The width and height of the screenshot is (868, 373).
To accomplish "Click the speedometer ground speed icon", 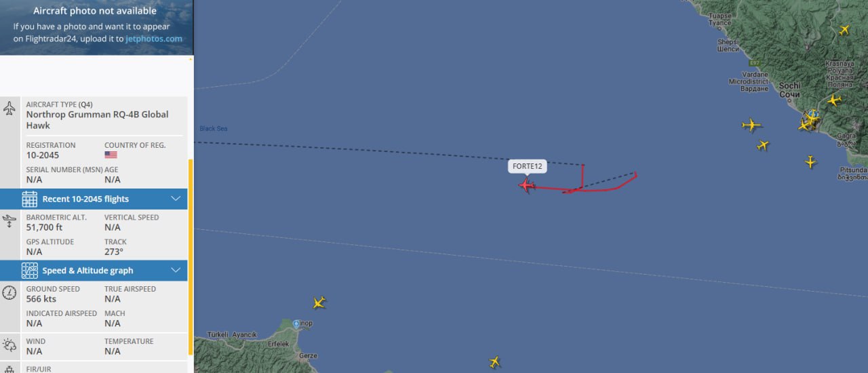I will pyautogui.click(x=9, y=293).
